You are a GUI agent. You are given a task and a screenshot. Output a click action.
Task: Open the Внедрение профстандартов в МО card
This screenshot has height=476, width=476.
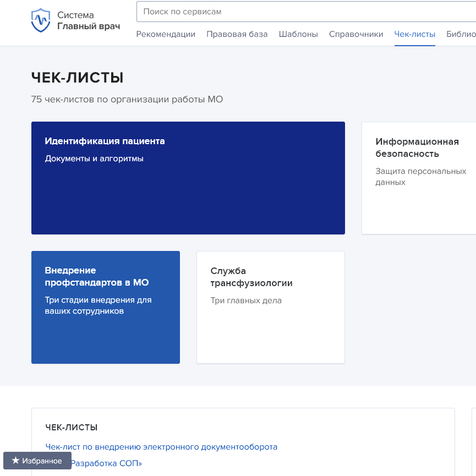(x=106, y=307)
